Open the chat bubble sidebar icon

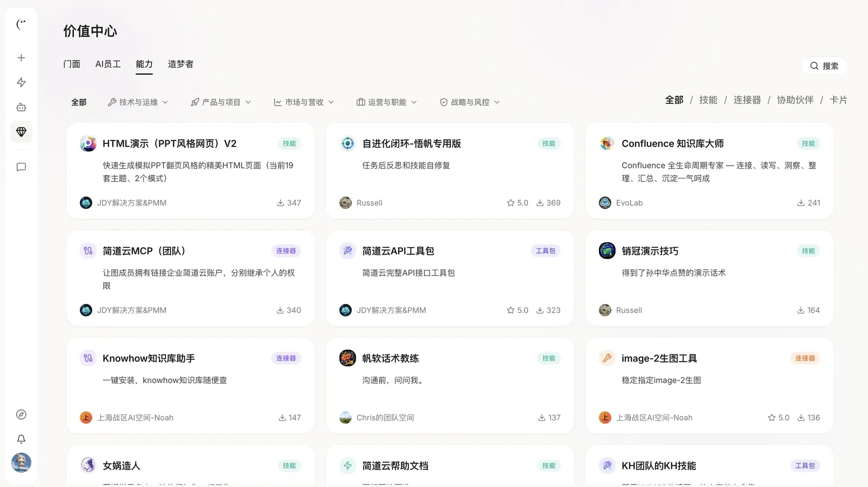21,167
